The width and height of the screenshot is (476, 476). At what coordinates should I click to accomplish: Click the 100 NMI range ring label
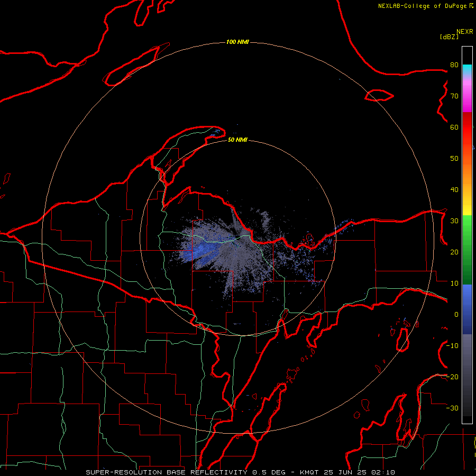(x=237, y=42)
